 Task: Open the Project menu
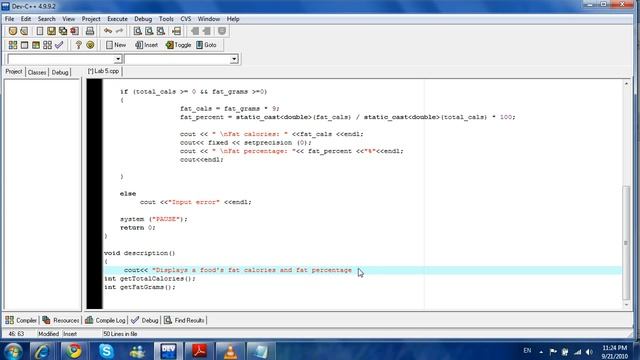(x=91, y=19)
